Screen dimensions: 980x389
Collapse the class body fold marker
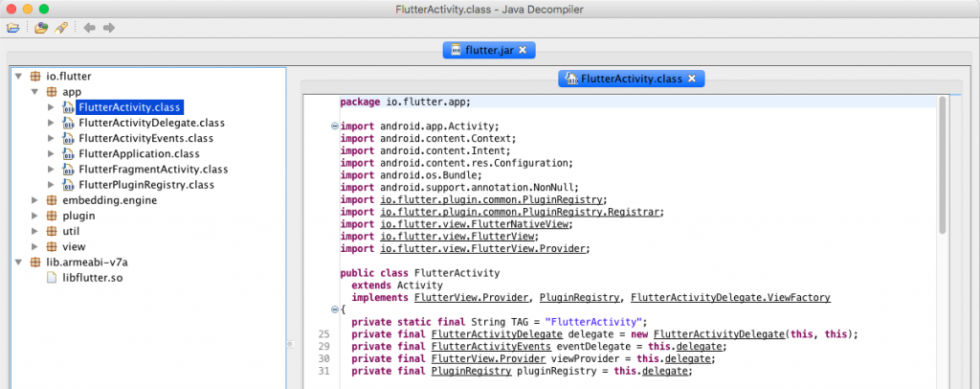334,309
